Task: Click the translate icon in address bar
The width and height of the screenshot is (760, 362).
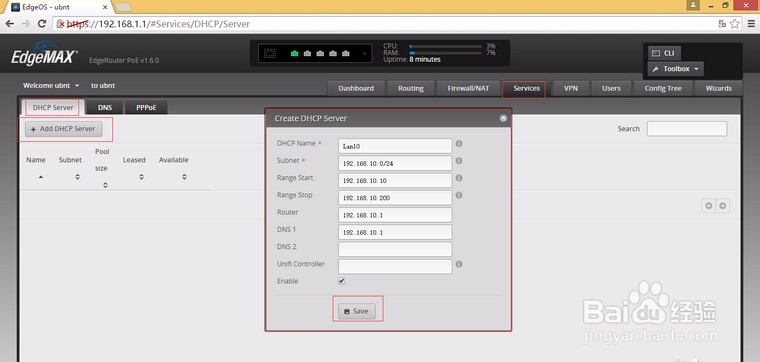Action: pos(722,23)
